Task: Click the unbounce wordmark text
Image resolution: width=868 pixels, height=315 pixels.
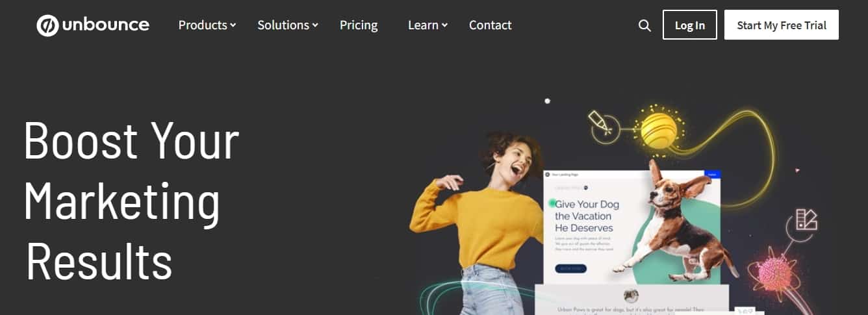Action: [106, 25]
